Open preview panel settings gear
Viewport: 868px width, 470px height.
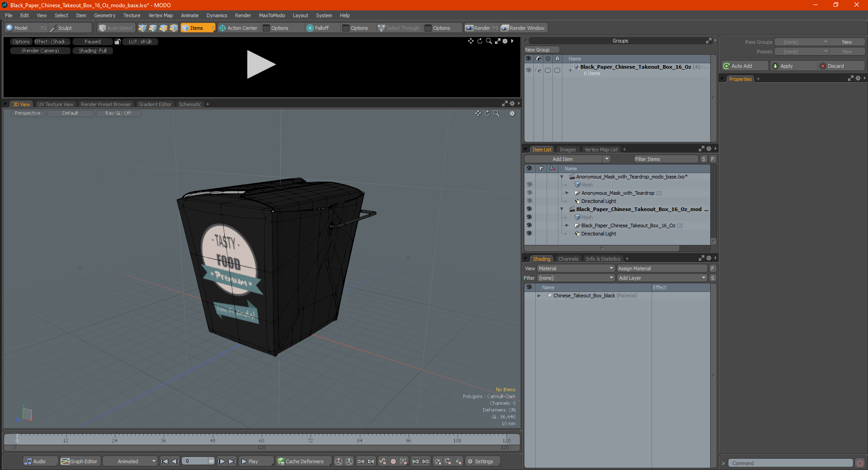tap(505, 41)
